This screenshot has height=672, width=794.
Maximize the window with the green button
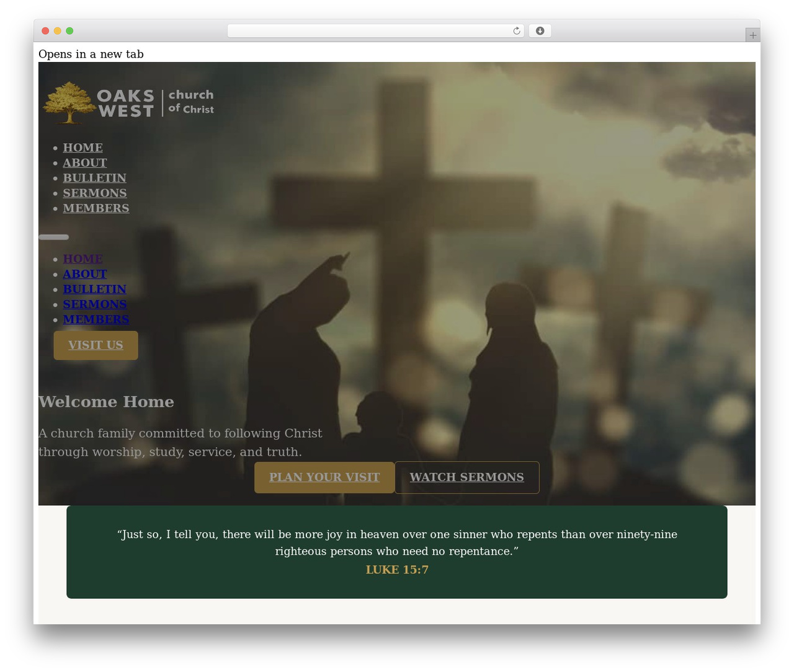(69, 31)
